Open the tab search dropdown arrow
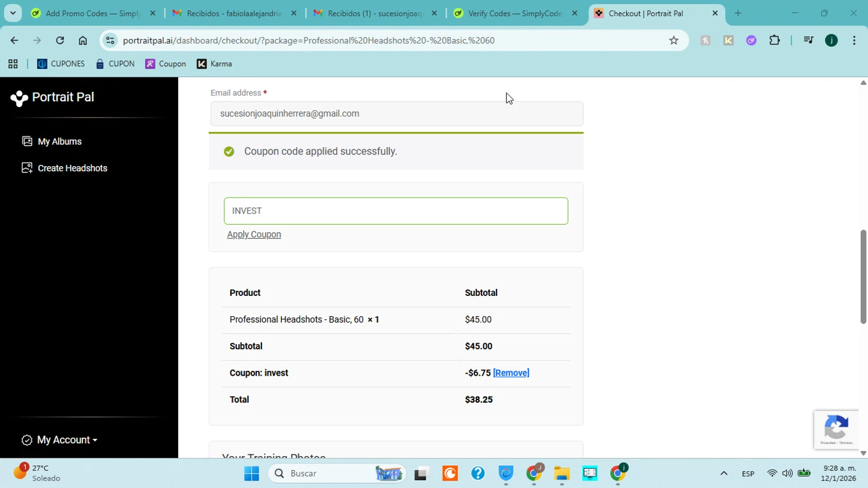Image resolution: width=868 pixels, height=488 pixels. [x=13, y=13]
